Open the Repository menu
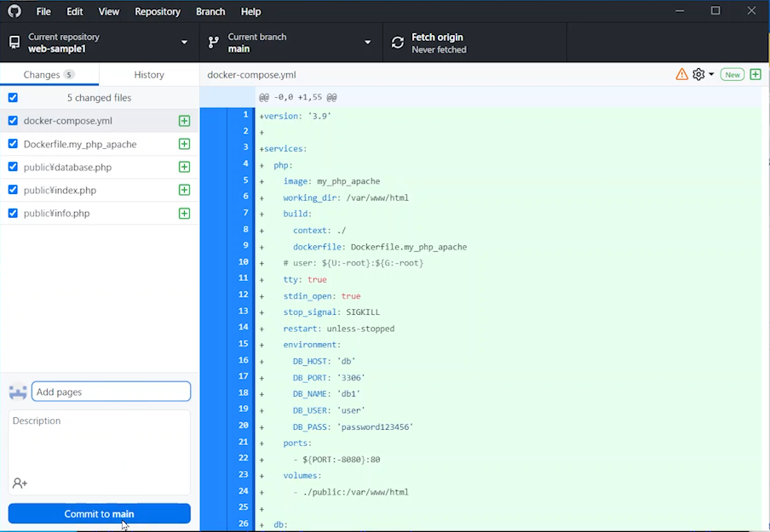 pyautogui.click(x=158, y=11)
